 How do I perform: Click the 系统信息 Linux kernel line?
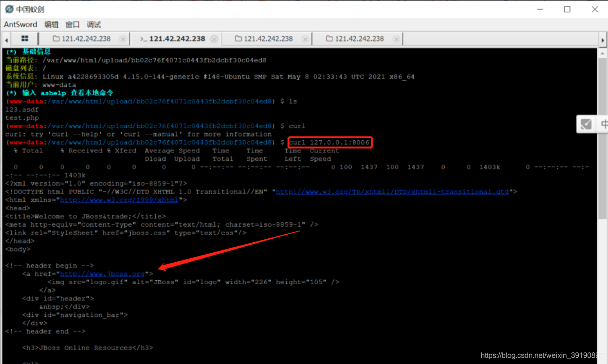click(210, 77)
